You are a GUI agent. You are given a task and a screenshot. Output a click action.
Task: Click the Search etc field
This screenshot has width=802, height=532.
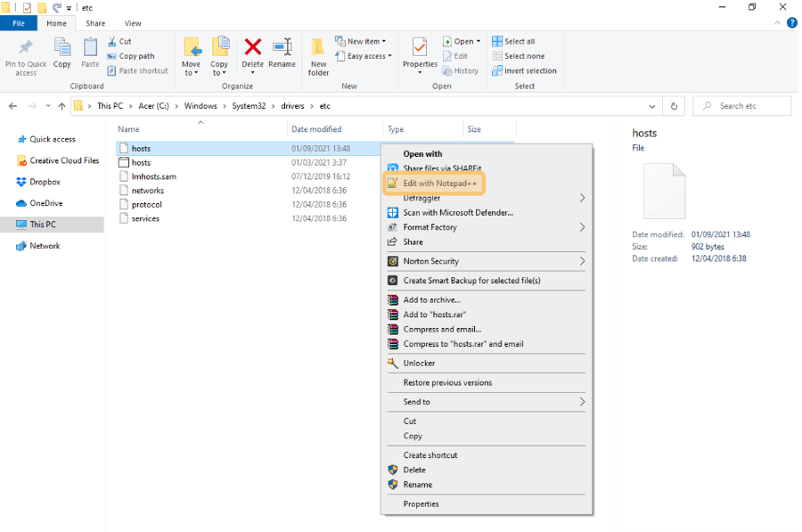pos(741,106)
